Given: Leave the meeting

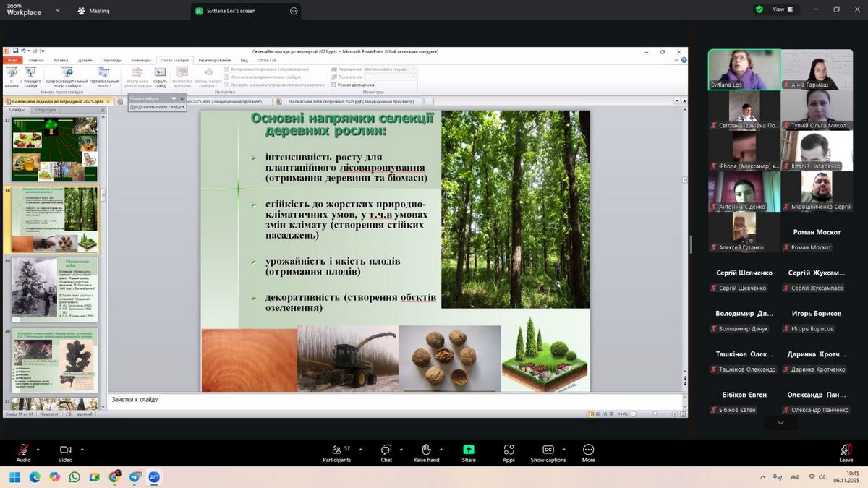Looking at the screenshot, I should 846,452.
